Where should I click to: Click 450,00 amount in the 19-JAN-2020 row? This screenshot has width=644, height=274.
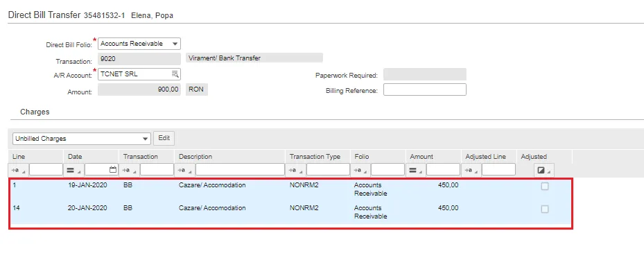[448, 185]
